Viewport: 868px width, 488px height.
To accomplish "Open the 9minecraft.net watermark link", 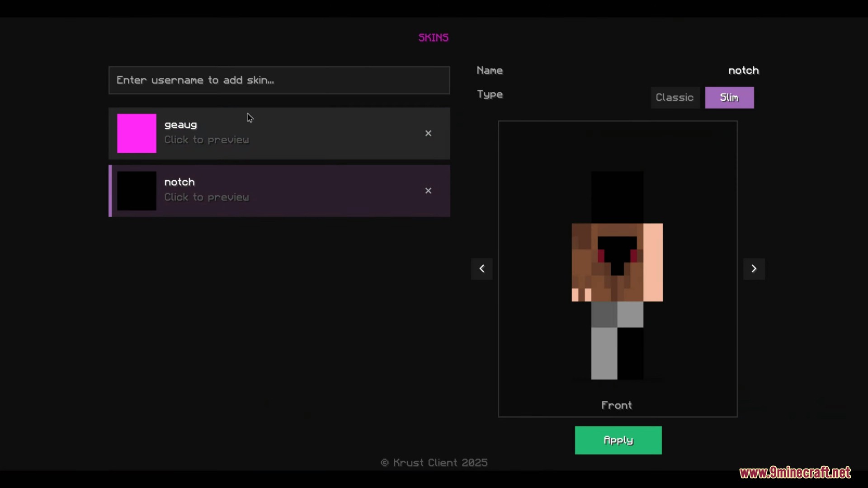I will pyautogui.click(x=795, y=473).
